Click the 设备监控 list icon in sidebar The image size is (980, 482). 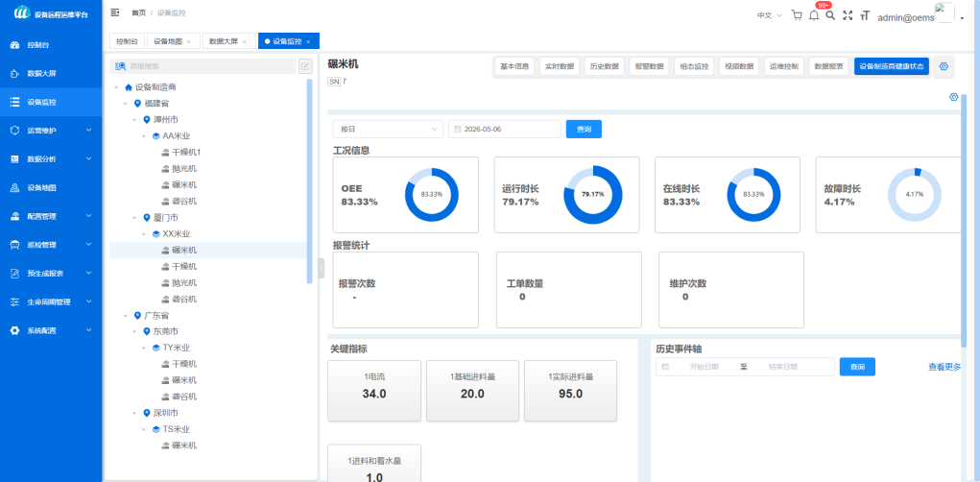(x=15, y=102)
